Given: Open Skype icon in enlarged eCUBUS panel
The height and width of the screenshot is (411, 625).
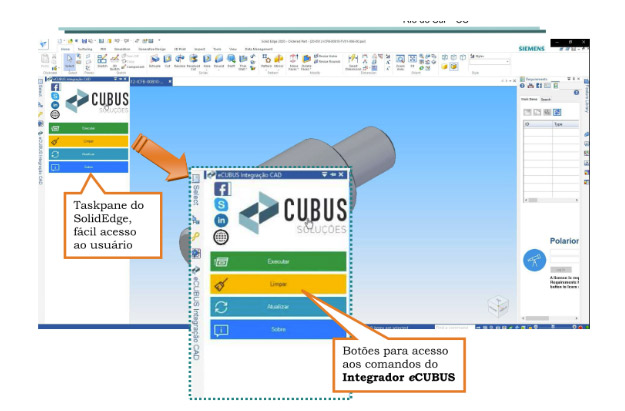Looking at the screenshot, I should (221, 205).
